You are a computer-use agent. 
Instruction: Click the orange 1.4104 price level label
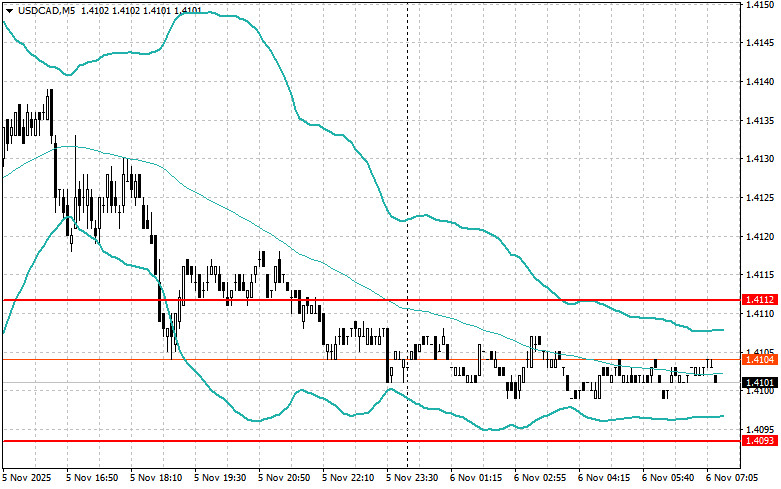760,360
